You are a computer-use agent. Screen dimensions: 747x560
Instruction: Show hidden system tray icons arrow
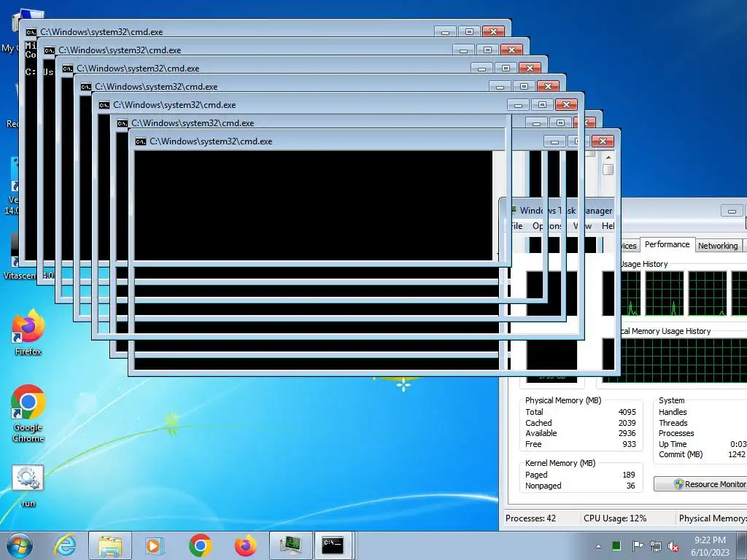pos(598,546)
